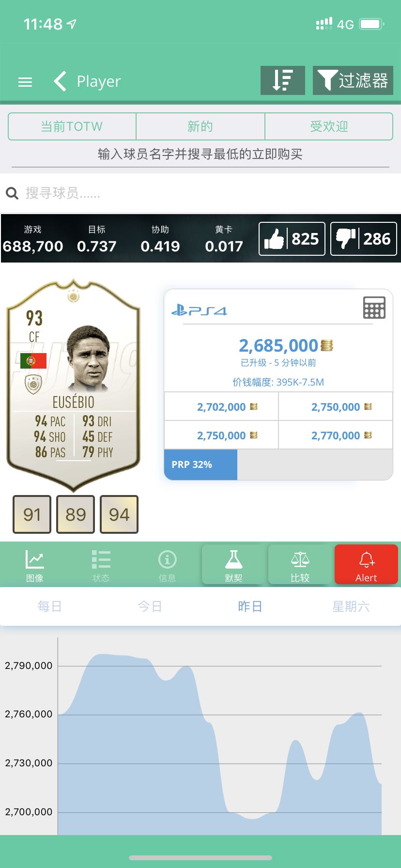Open the price calculator icon
401x868 pixels.
(x=374, y=307)
